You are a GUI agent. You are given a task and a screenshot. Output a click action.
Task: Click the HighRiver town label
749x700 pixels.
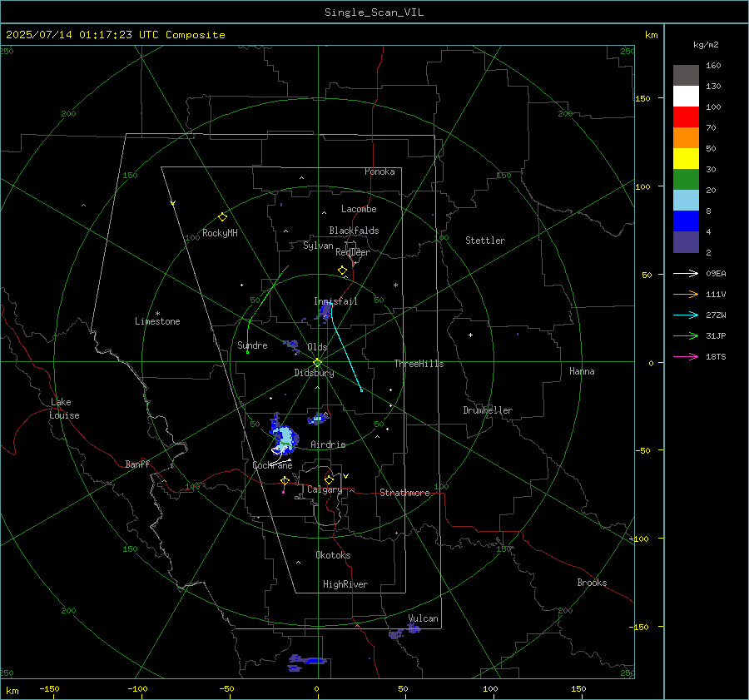(345, 584)
